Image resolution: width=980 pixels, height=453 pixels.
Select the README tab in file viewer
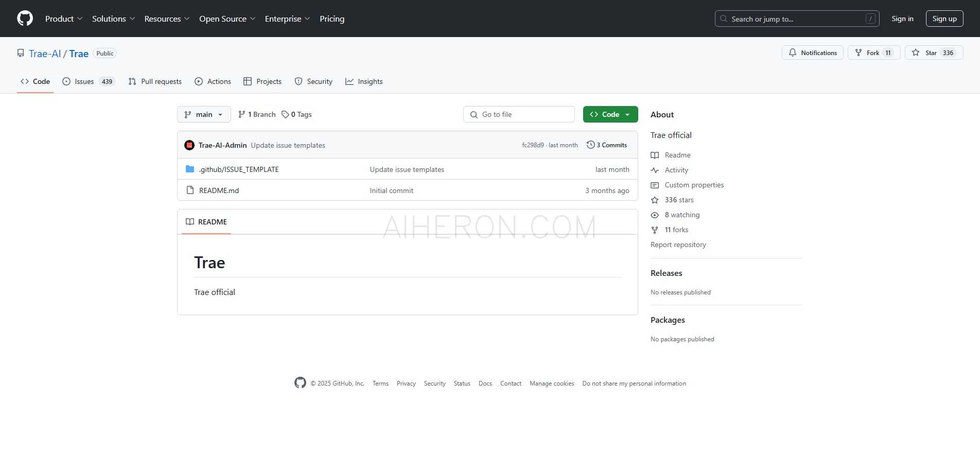(x=206, y=222)
